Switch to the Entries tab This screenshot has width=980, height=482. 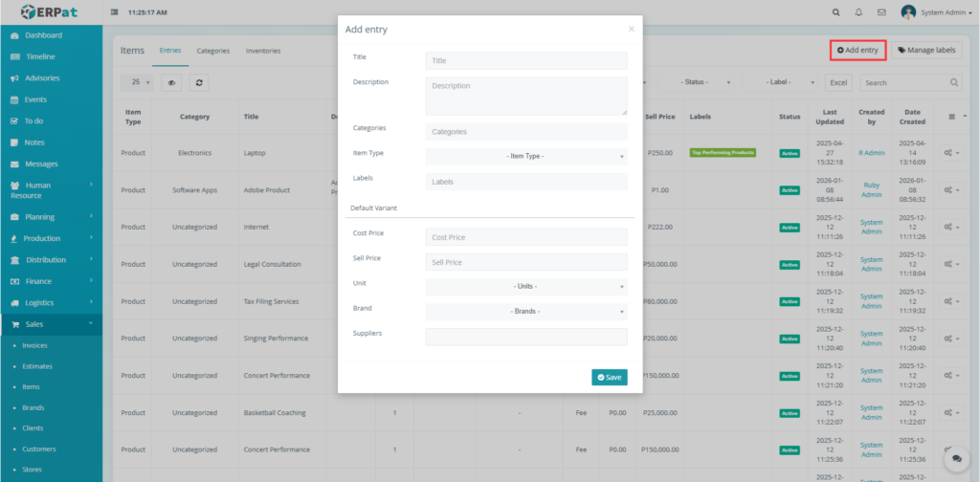(170, 51)
